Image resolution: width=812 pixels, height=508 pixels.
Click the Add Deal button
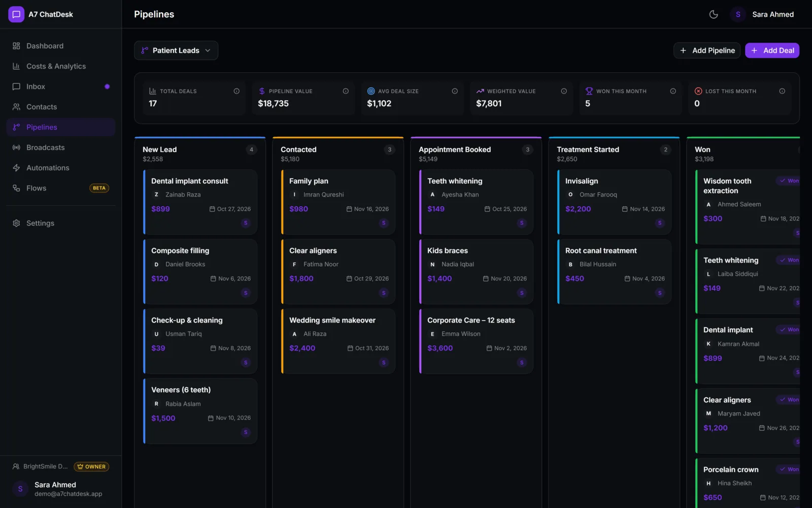772,50
